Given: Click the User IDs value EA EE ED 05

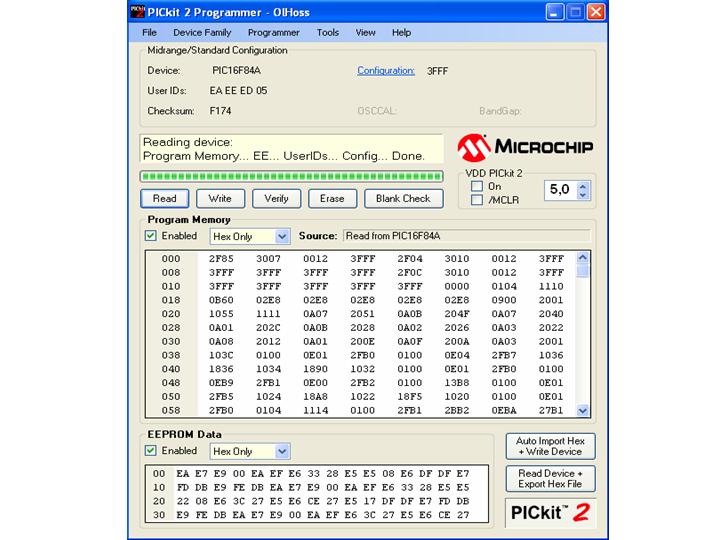Looking at the screenshot, I should (x=238, y=91).
